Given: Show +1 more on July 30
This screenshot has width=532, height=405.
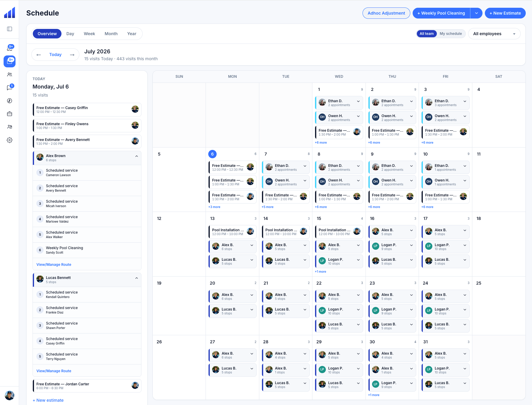Looking at the screenshot, I should coord(374,395).
